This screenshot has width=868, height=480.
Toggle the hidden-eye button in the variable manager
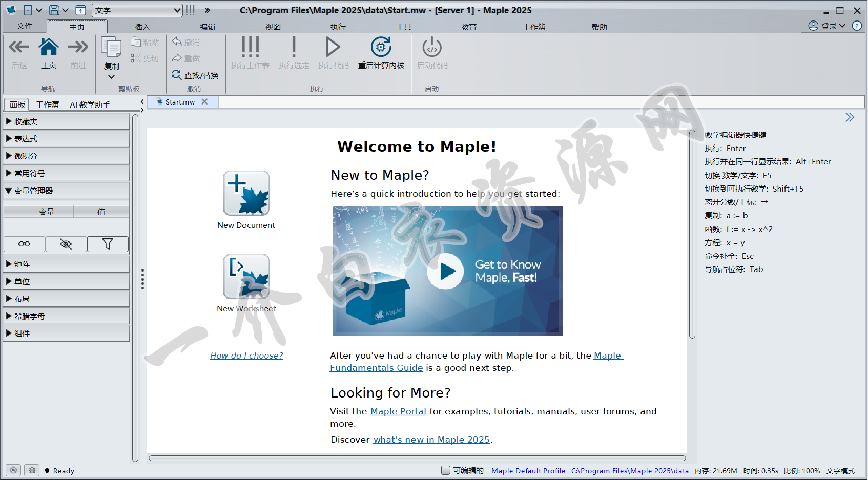[x=66, y=244]
